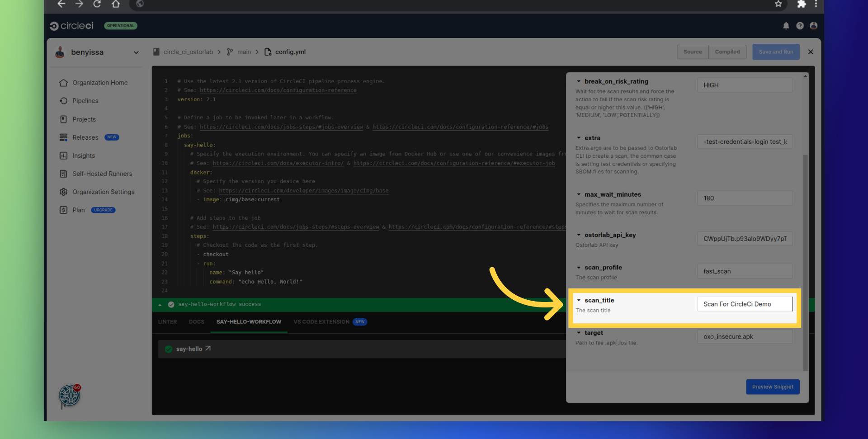Toggle to Source config view

[692, 52]
